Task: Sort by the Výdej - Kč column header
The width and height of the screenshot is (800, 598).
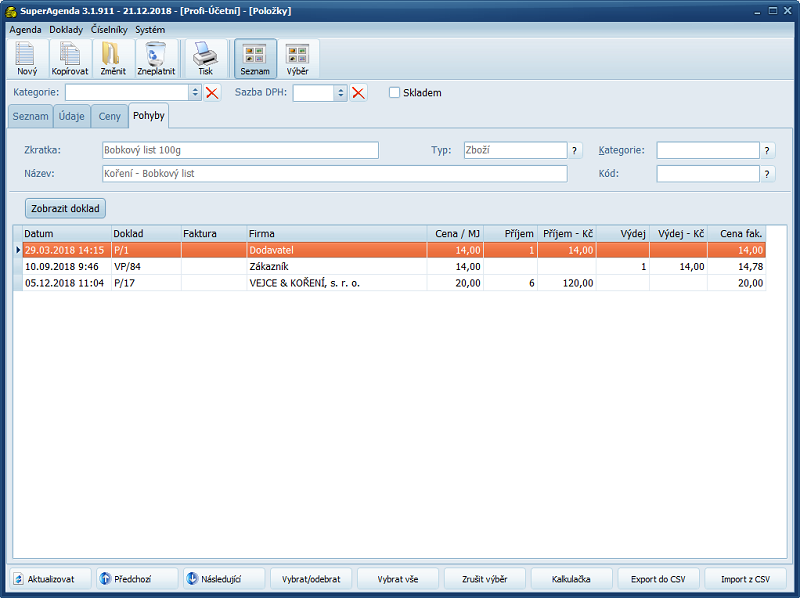Action: click(x=678, y=234)
